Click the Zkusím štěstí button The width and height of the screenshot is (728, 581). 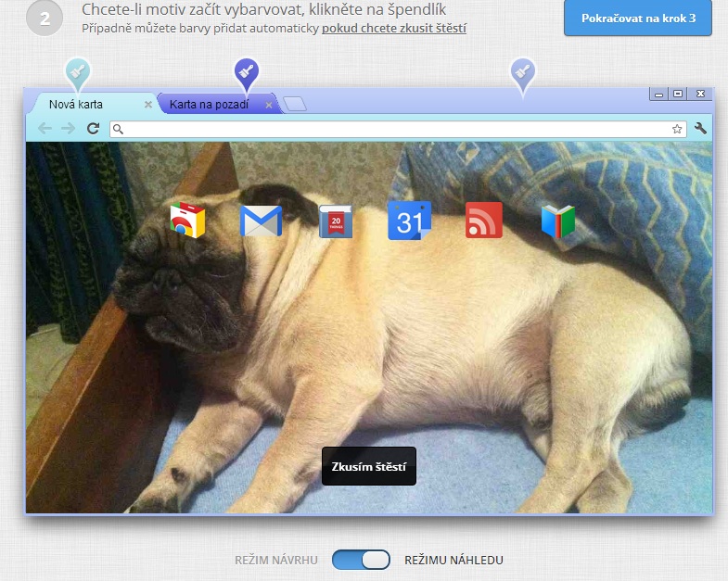point(369,466)
